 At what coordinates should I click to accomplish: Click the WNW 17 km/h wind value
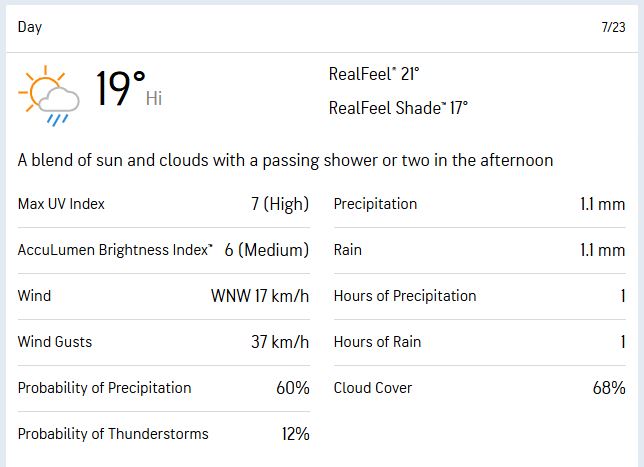tap(260, 296)
